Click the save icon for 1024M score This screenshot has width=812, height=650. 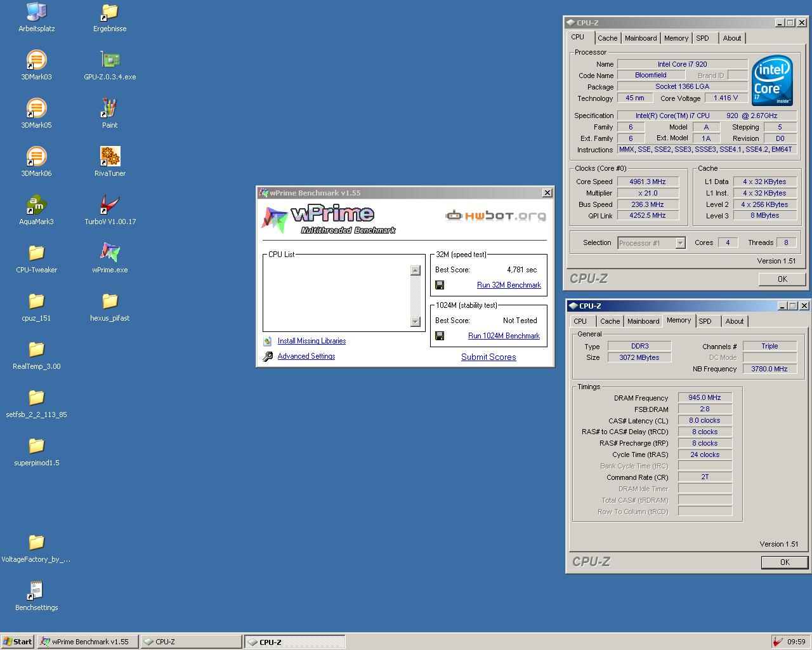pyautogui.click(x=440, y=336)
